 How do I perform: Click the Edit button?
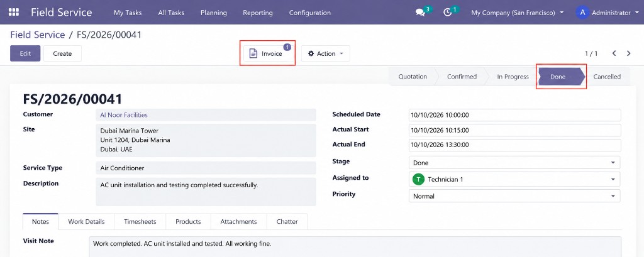pos(25,53)
